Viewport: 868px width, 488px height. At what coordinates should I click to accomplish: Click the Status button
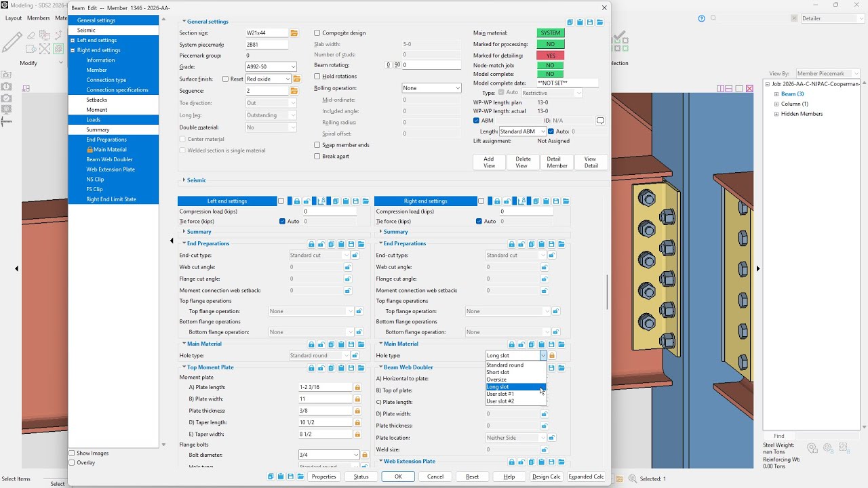[x=361, y=476]
